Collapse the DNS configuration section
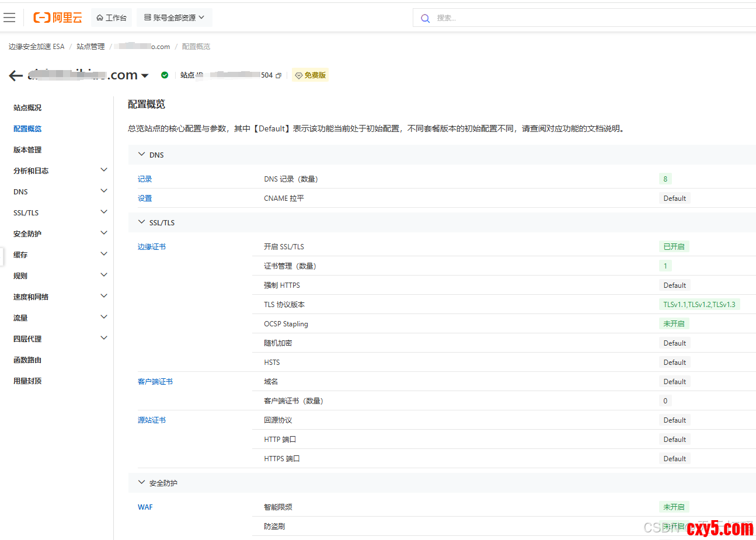 pyautogui.click(x=141, y=155)
